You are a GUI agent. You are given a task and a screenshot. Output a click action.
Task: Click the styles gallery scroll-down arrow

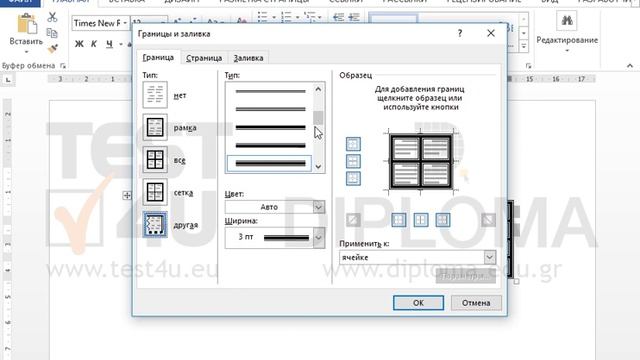[x=524, y=33]
